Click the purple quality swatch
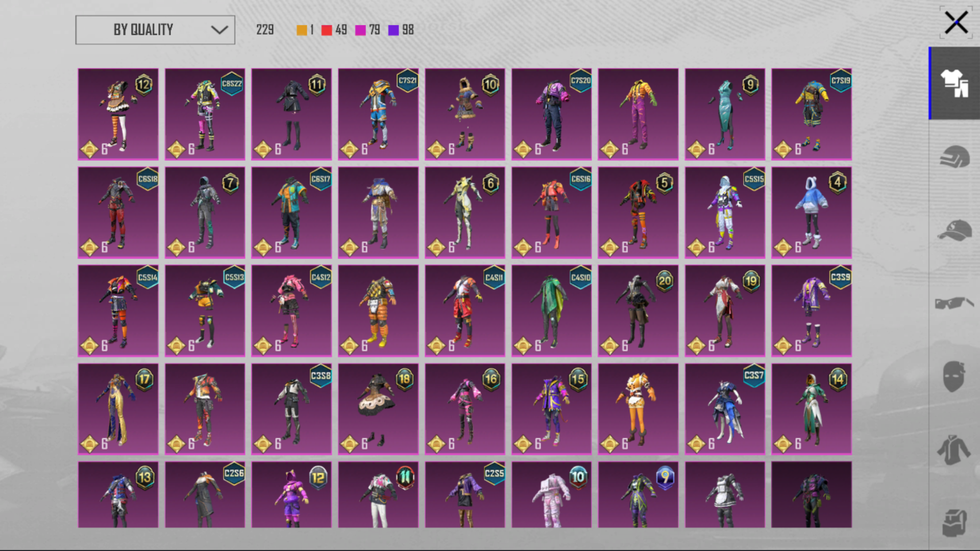Screen dimensions: 980x551 click(x=394, y=30)
